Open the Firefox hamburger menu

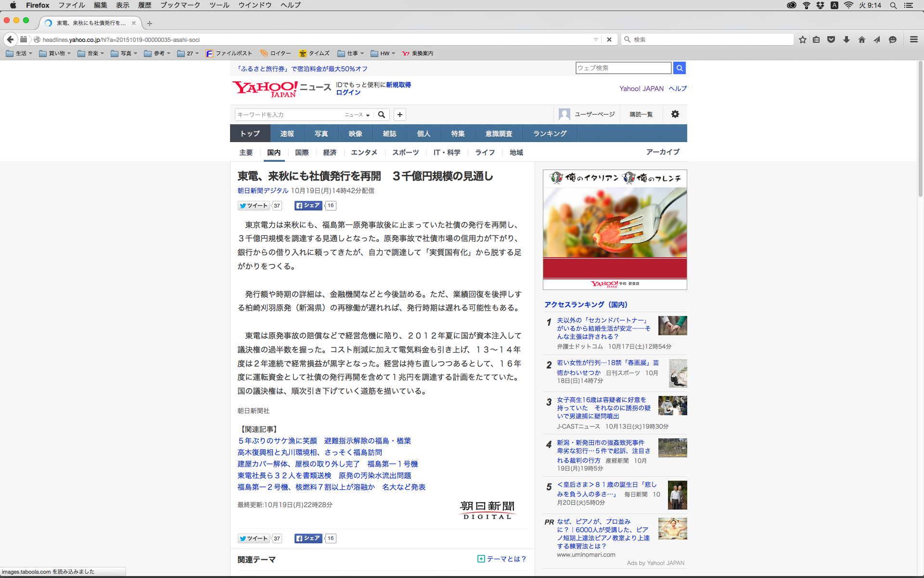pyautogui.click(x=913, y=39)
